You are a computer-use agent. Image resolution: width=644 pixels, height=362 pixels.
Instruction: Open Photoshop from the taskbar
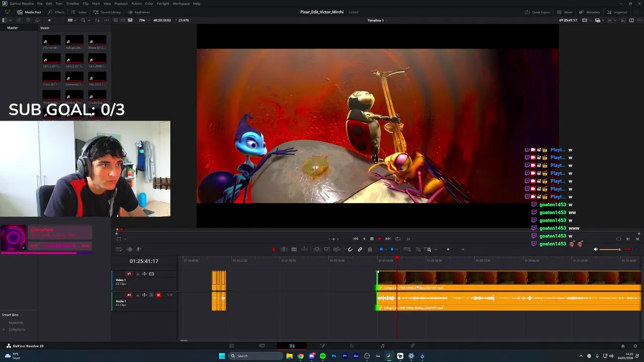point(334,356)
